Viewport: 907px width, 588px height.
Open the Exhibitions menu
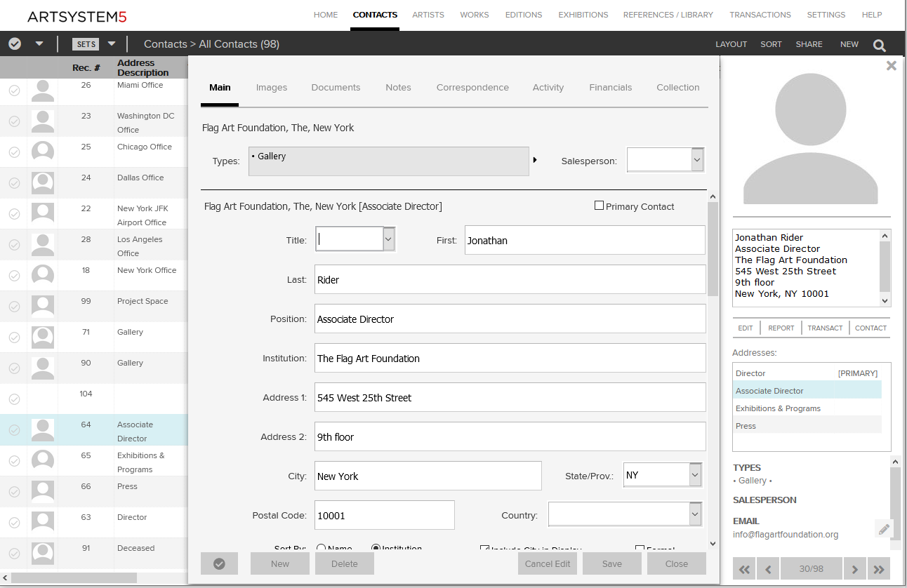(x=583, y=15)
